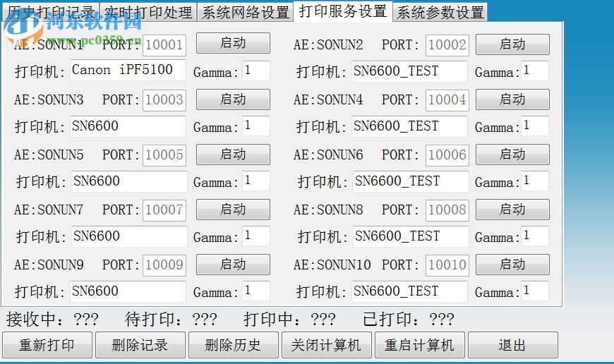Click the 已打印 status label
The image size is (614, 364).
point(409,320)
